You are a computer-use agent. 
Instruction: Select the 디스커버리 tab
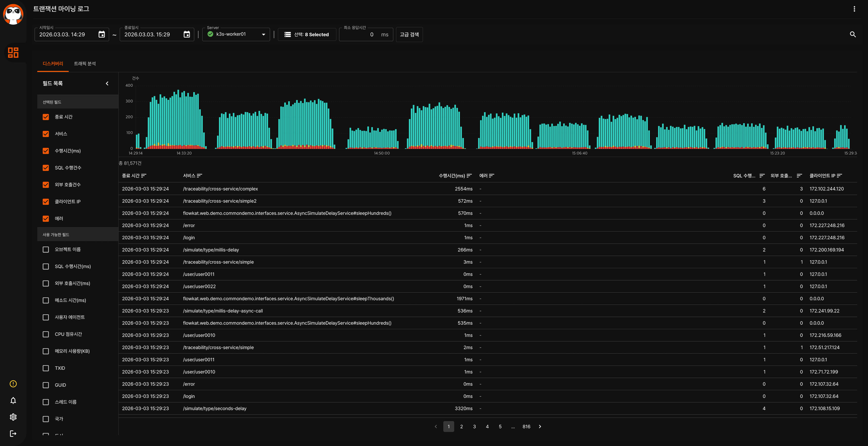53,64
